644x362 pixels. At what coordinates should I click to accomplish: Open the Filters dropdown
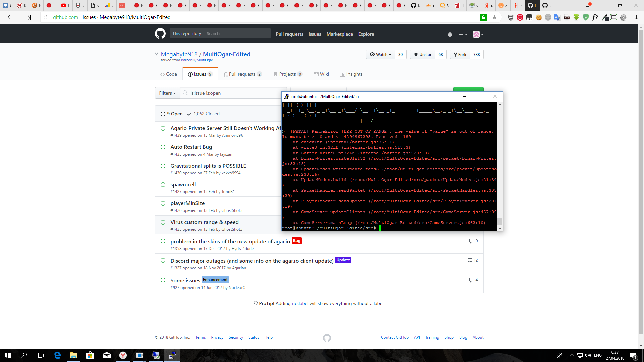[x=167, y=93]
